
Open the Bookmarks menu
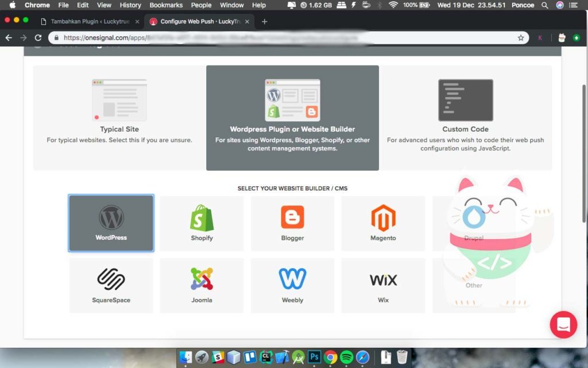coord(166,5)
